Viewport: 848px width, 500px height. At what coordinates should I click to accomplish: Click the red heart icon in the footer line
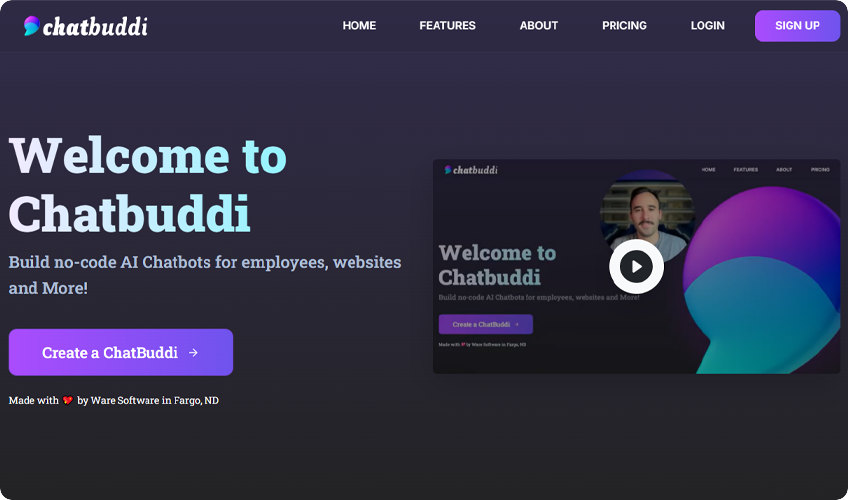coord(68,401)
